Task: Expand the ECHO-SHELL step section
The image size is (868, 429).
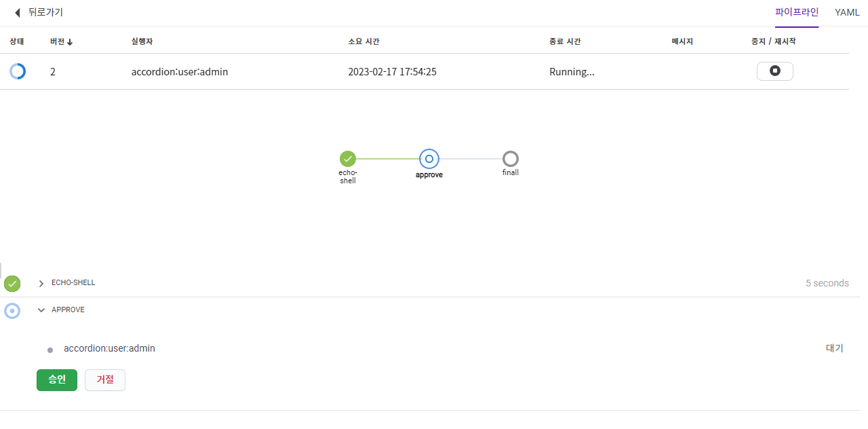Action: [41, 283]
